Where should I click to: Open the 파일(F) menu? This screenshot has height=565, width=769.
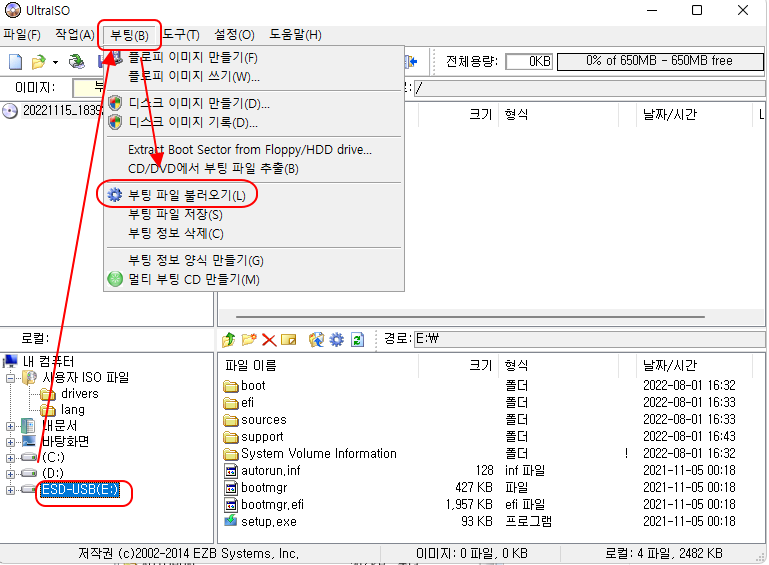point(22,35)
